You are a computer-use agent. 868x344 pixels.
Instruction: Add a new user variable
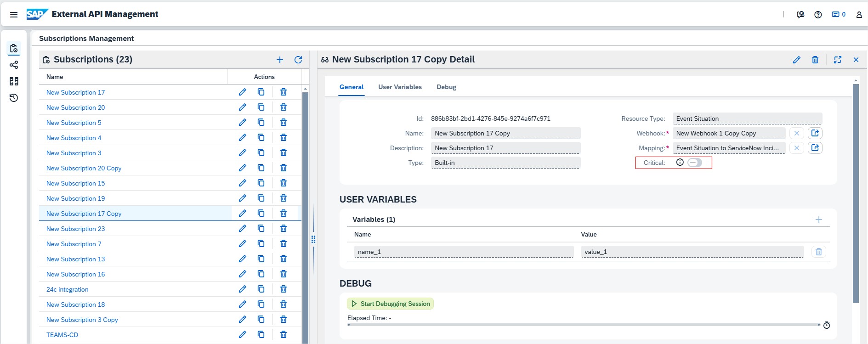tap(818, 220)
